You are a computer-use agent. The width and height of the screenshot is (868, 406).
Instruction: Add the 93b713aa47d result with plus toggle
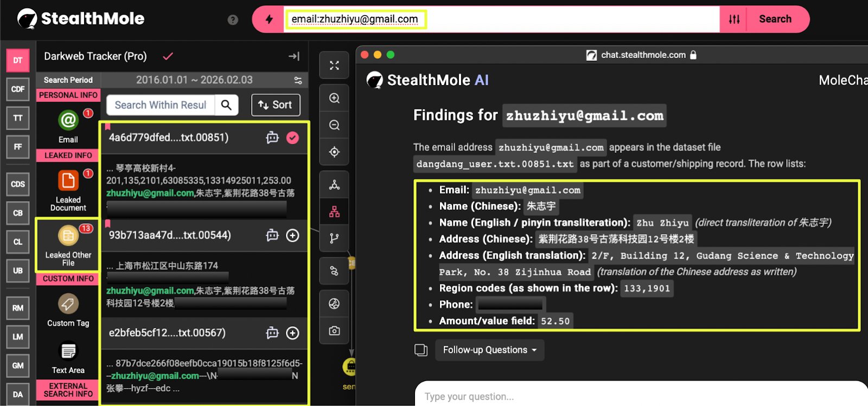292,235
